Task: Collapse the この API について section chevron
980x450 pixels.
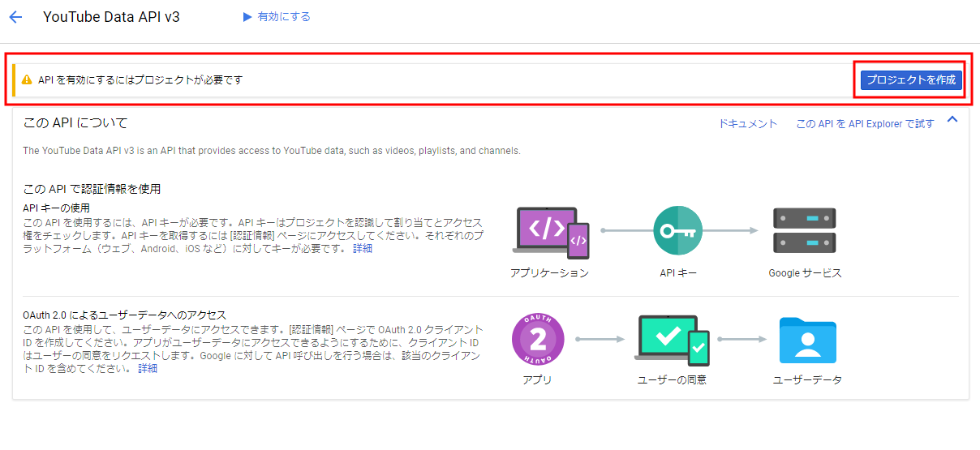Action: tap(952, 120)
